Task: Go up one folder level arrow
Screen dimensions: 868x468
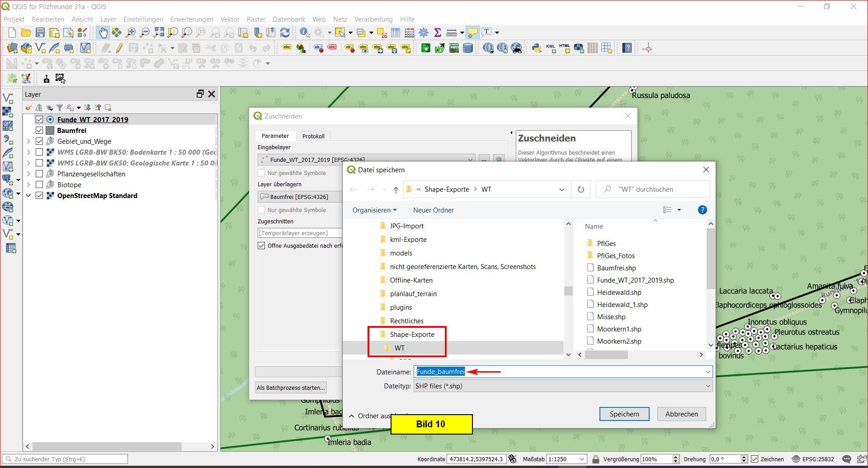Action: [396, 189]
